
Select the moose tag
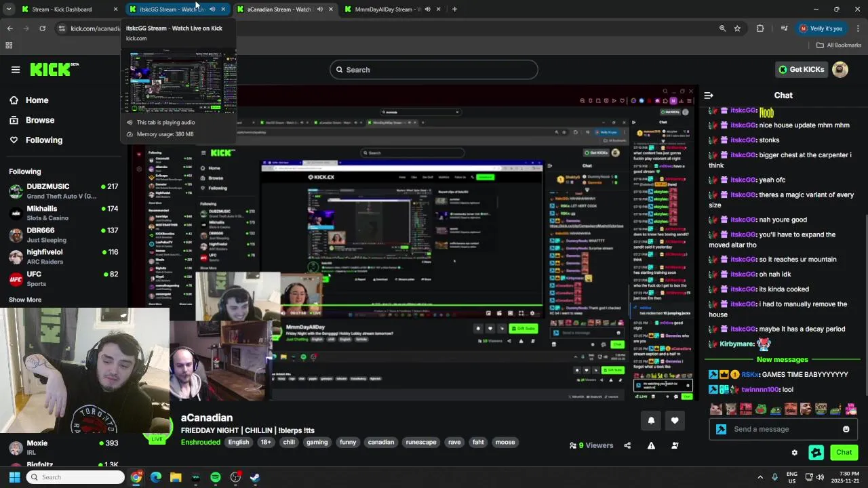(505, 443)
